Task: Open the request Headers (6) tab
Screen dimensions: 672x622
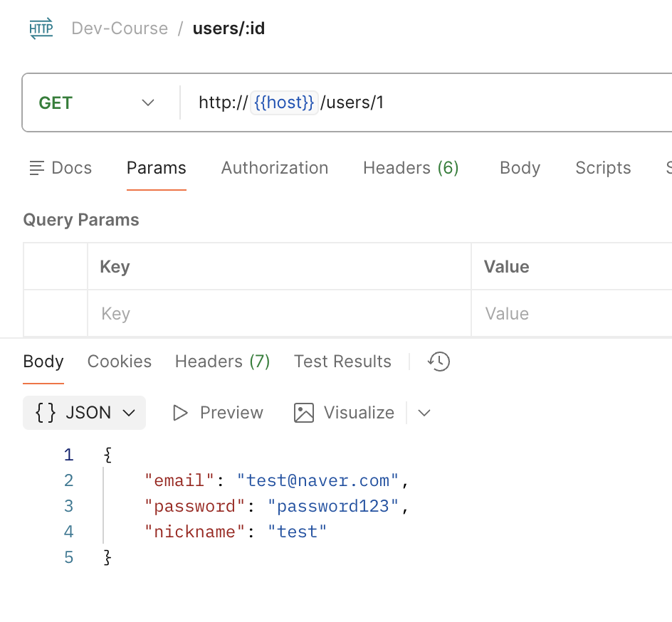Action: pos(411,168)
